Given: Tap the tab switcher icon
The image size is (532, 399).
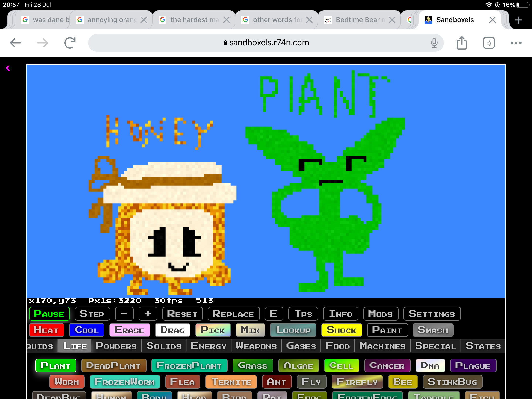Looking at the screenshot, I should pyautogui.click(x=489, y=43).
